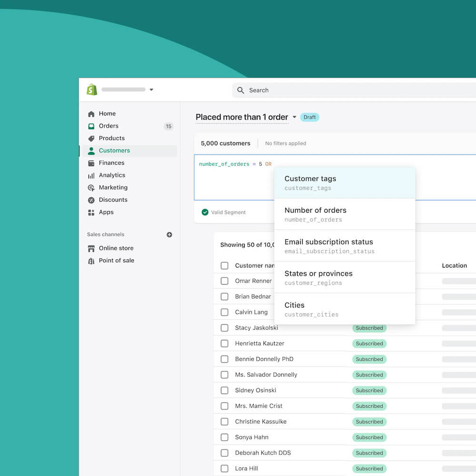The image size is (476, 476).
Task: Open Online store sales channel
Action: 116,248
